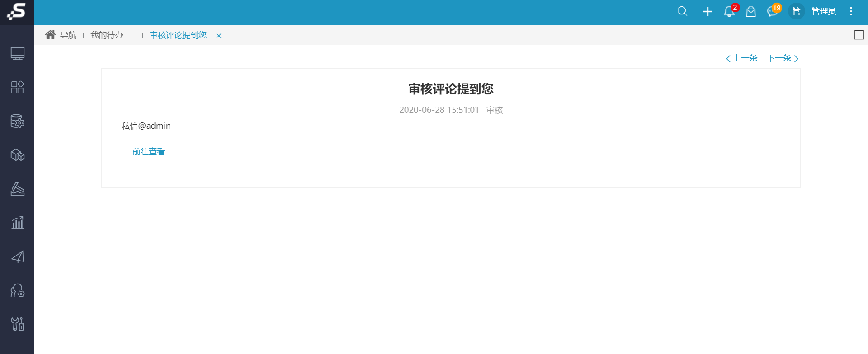Click the home icon in tab bar
This screenshot has height=354, width=868.
point(50,35)
